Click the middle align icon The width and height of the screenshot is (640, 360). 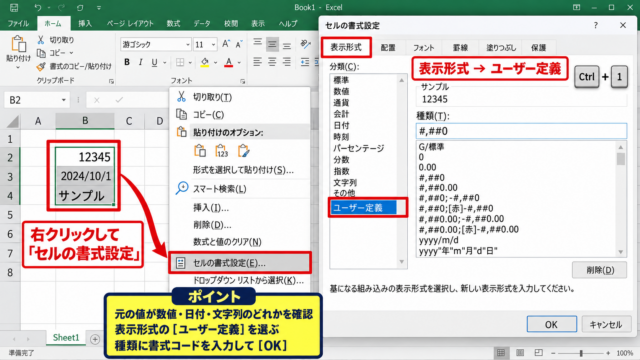point(272,44)
